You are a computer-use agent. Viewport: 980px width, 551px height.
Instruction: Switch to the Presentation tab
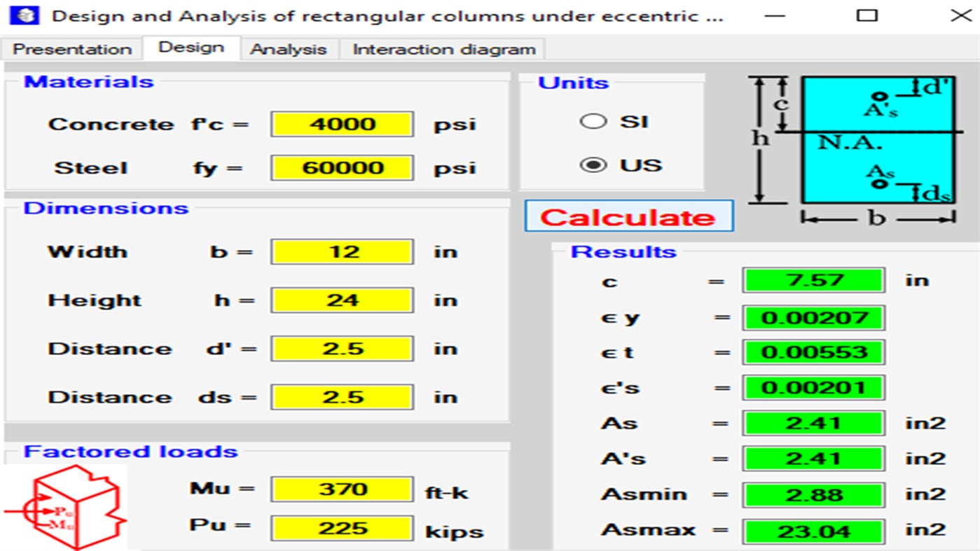coord(70,48)
